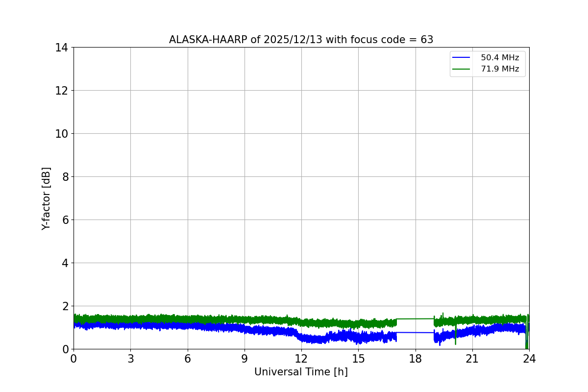Viewport: 588px width, 392px height.
Task: Click y-axis tick label 8
Action: point(65,177)
